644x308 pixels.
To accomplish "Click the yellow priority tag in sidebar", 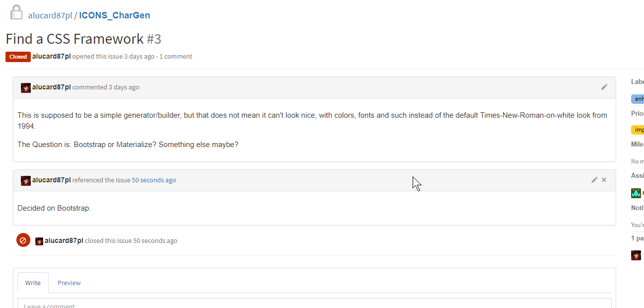I will pos(638,130).
